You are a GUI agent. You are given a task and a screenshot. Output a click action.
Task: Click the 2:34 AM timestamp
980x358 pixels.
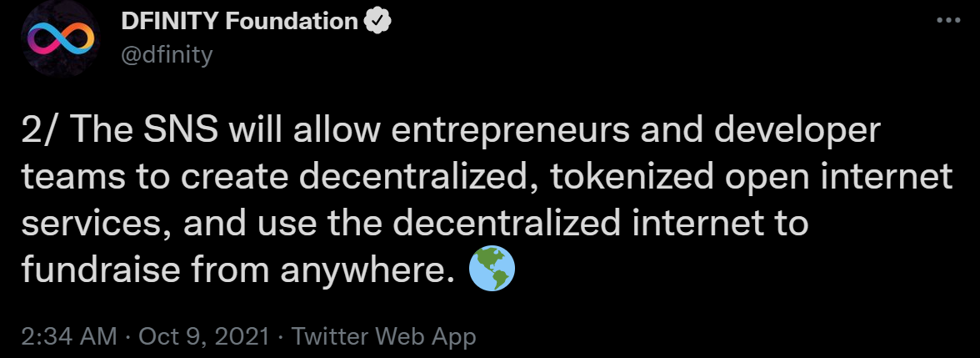pos(69,337)
